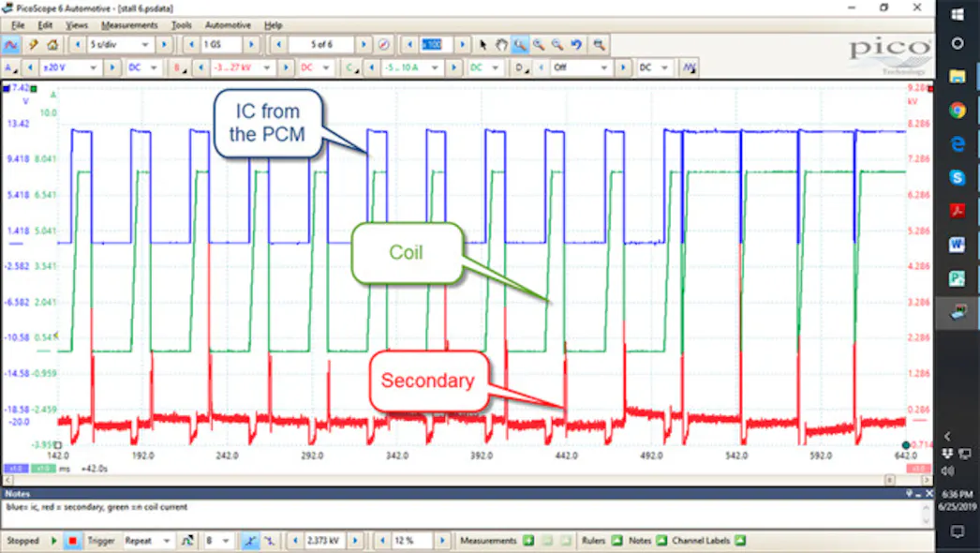Click the zoom in magnifier
The width and height of the screenshot is (980, 553).
coord(538,45)
